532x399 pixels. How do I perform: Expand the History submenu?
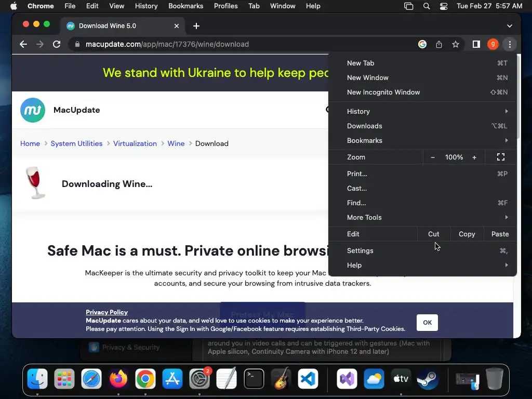422,111
